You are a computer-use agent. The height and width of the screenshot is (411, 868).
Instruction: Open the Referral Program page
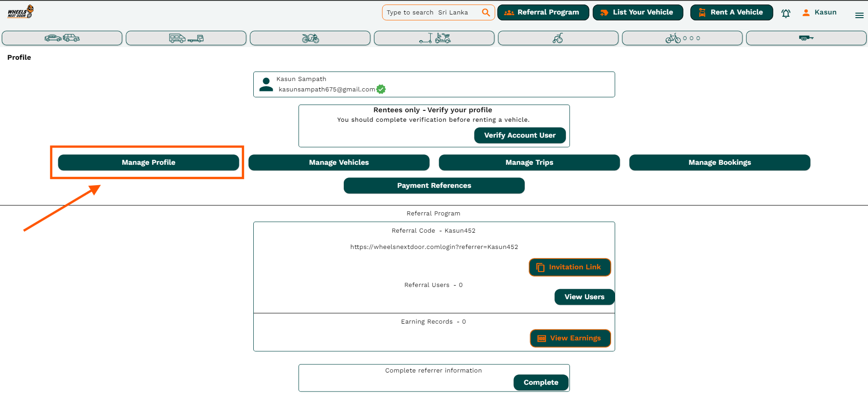click(x=543, y=12)
